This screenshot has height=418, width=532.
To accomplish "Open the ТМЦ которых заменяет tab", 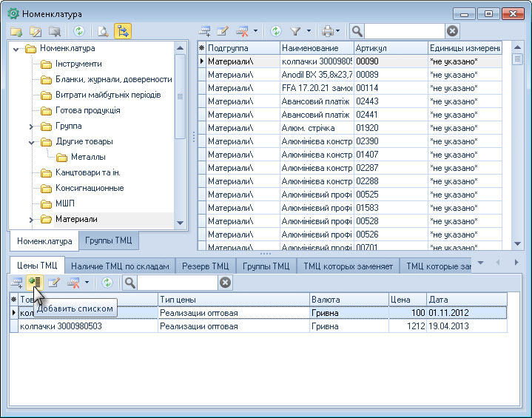I will pyautogui.click(x=348, y=266).
